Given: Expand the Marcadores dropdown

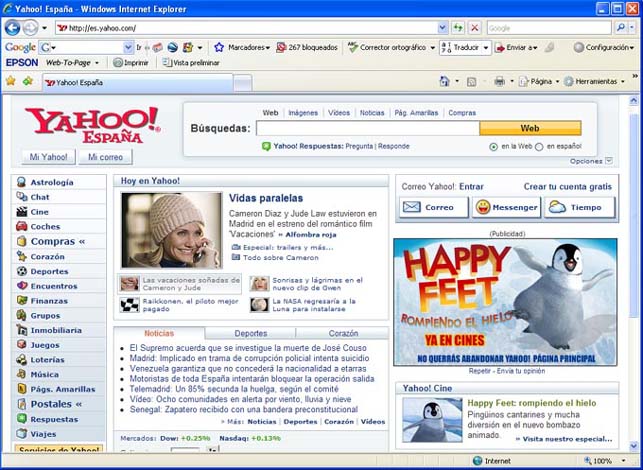Looking at the screenshot, I should point(268,48).
